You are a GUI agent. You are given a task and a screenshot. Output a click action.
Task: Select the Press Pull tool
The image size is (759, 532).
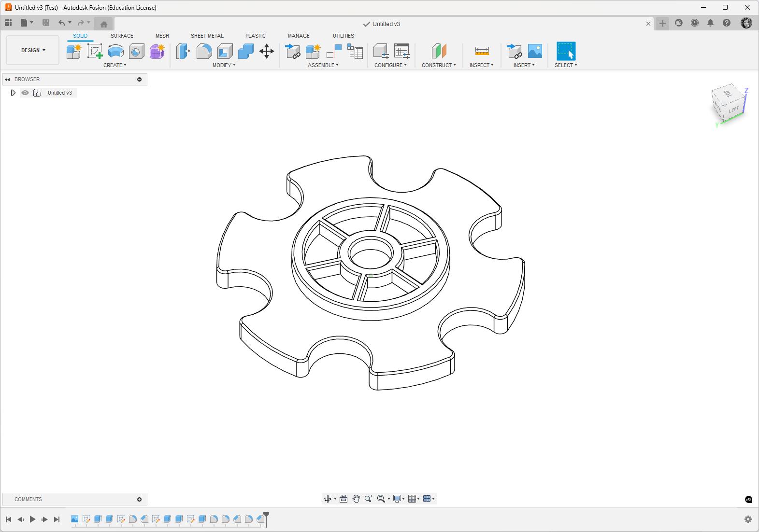pos(183,51)
